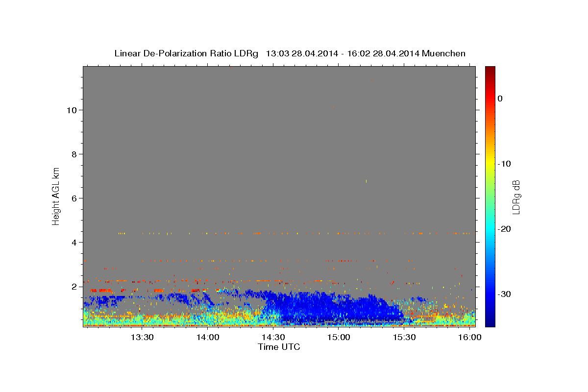Viewport: 588px width, 392px height.
Task: Click the colorbar value 0 label
Action: 500,98
